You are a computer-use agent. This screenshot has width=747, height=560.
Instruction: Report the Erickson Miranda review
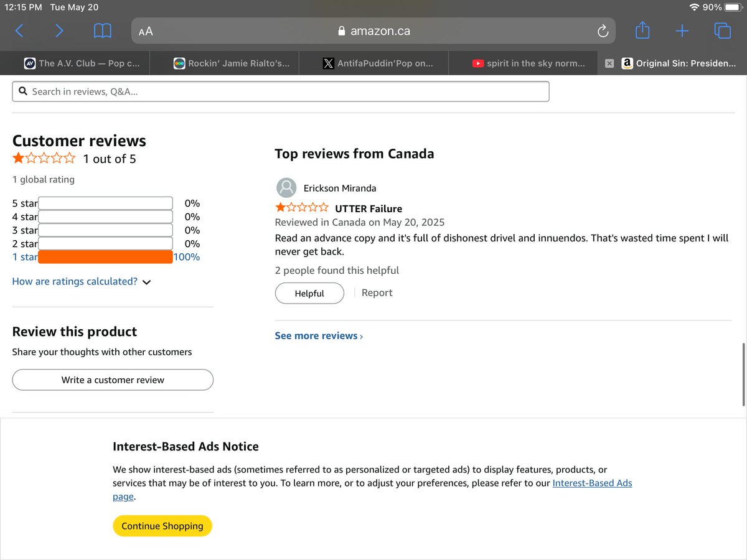click(x=377, y=292)
